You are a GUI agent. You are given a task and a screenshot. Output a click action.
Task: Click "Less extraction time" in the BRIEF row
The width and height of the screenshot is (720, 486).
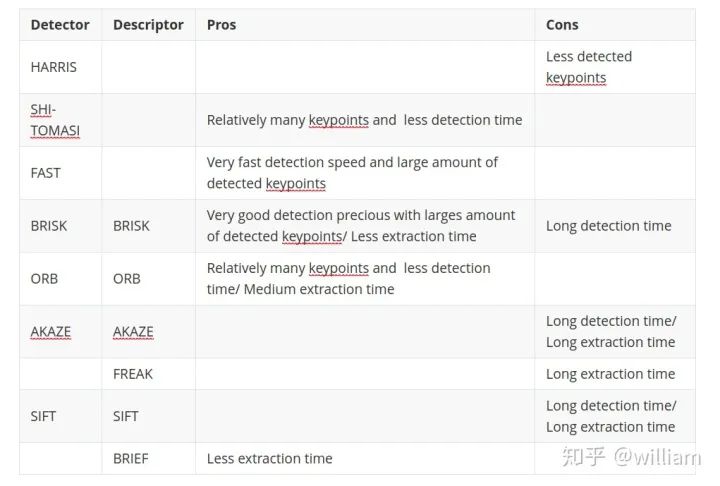[269, 459]
